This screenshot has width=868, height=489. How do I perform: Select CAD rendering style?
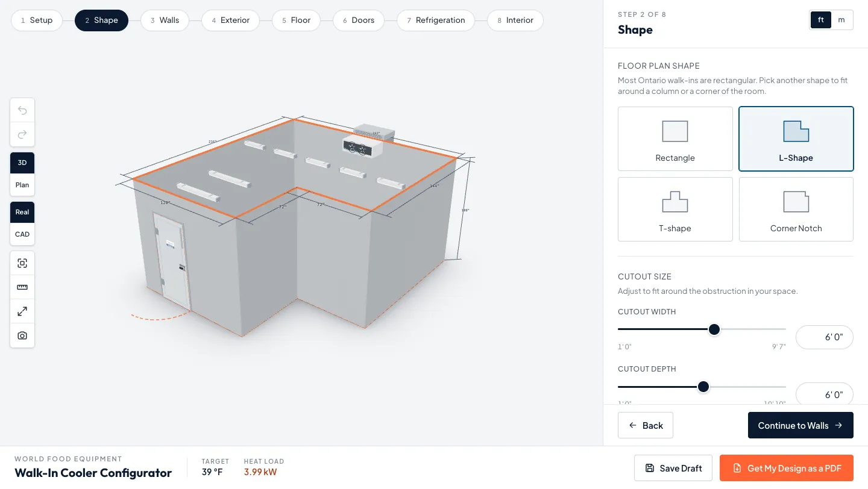coord(22,234)
